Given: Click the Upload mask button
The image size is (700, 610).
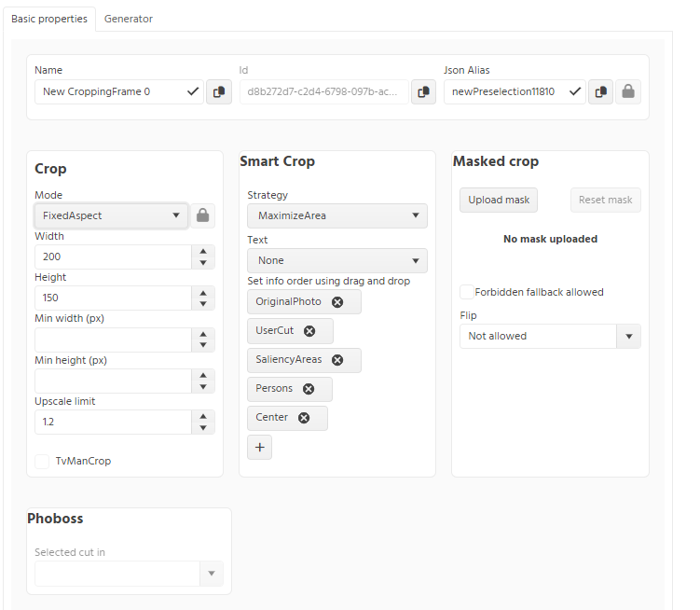Looking at the screenshot, I should tap(499, 200).
